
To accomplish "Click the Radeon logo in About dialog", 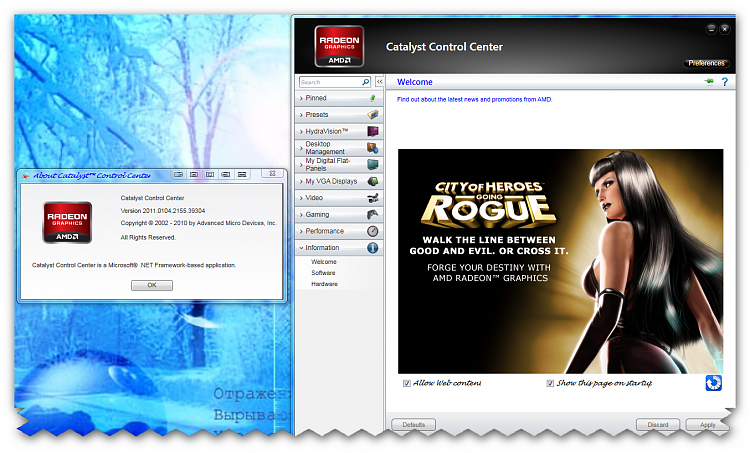I will pyautogui.click(x=67, y=222).
